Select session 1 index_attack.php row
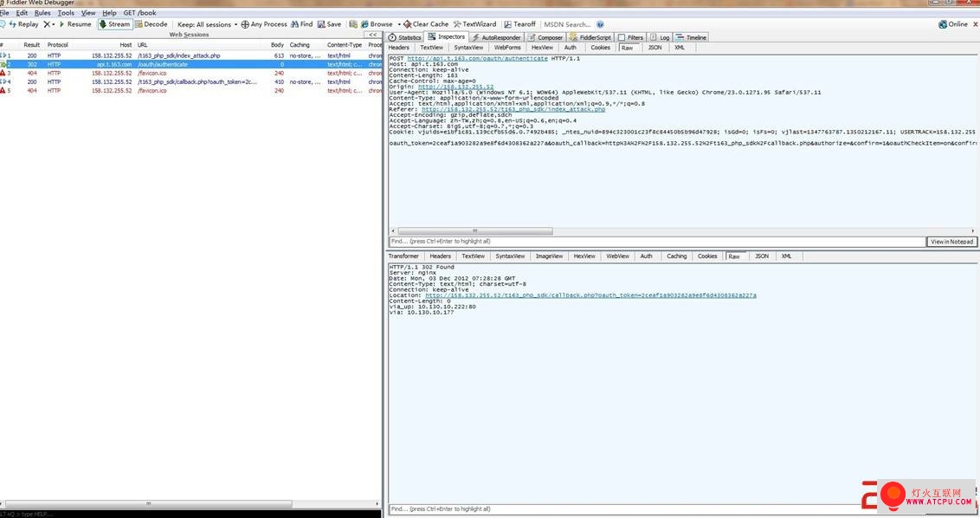The width and height of the screenshot is (980, 518). click(190, 55)
